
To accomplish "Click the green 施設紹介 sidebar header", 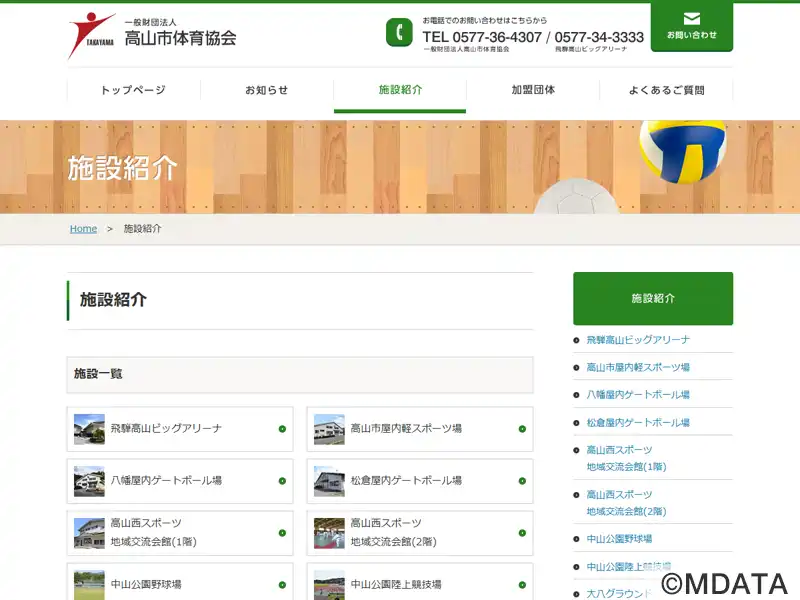I will coord(653,298).
